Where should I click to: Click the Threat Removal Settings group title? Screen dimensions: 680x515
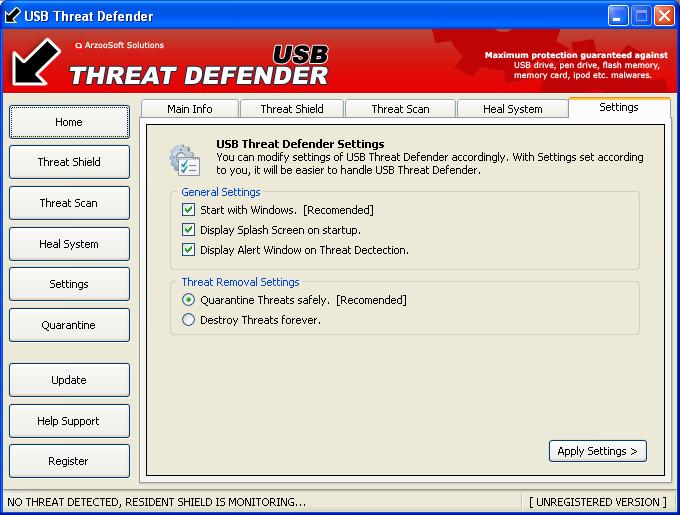(240, 282)
